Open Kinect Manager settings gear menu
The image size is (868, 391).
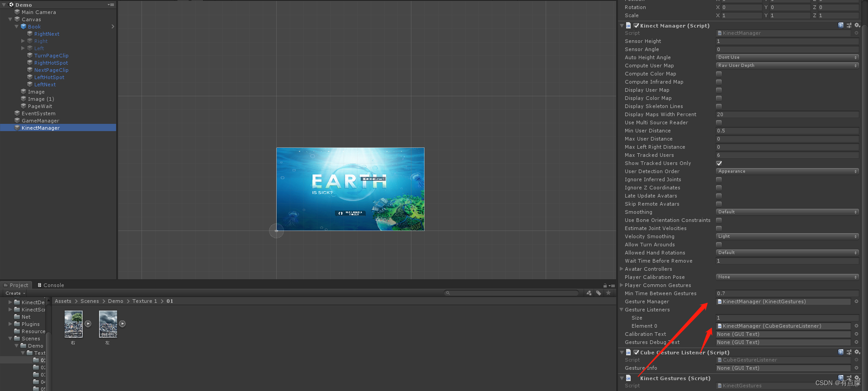click(x=857, y=25)
